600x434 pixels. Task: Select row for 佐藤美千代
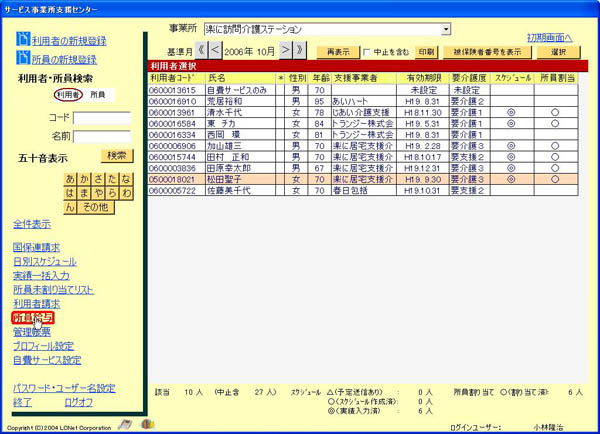point(363,190)
